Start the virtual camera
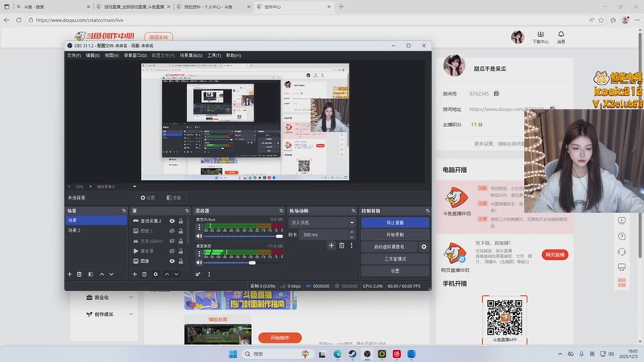Viewport: 644px width, 362px height. (390, 247)
